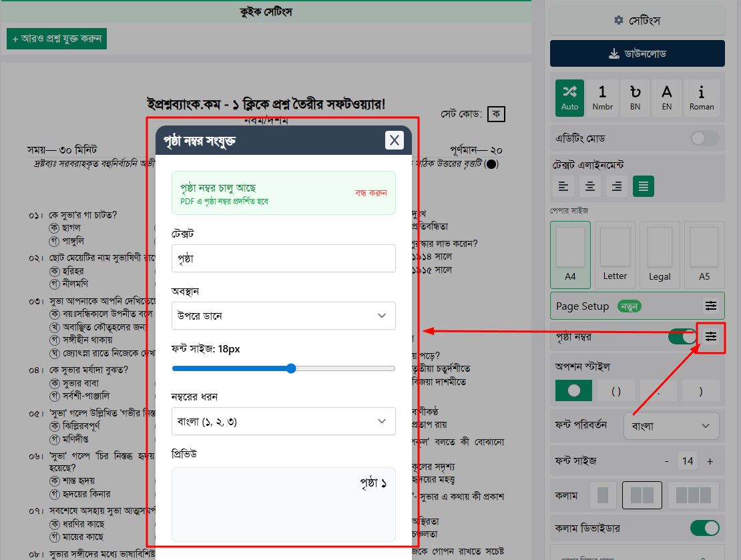Click the dark 'ডাউনলোড' button

[637, 53]
